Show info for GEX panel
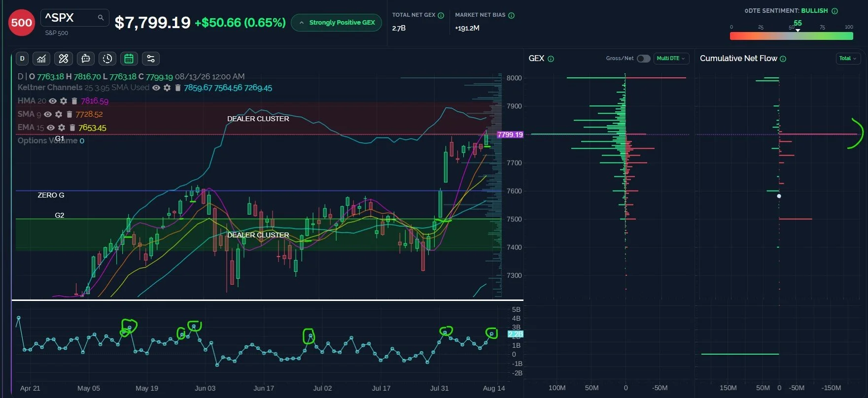This screenshot has height=398, width=868. (x=551, y=59)
